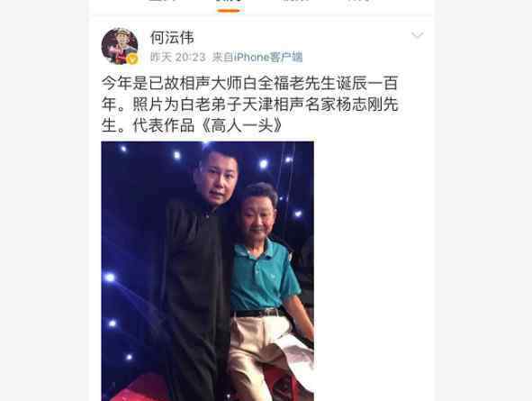Click the phrase 代表作品 in the last line
The height and width of the screenshot is (401, 532).
pyautogui.click(x=163, y=125)
